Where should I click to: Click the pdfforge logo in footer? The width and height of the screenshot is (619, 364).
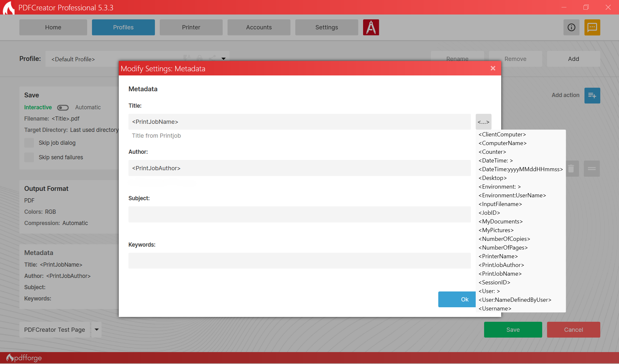pyautogui.click(x=24, y=358)
